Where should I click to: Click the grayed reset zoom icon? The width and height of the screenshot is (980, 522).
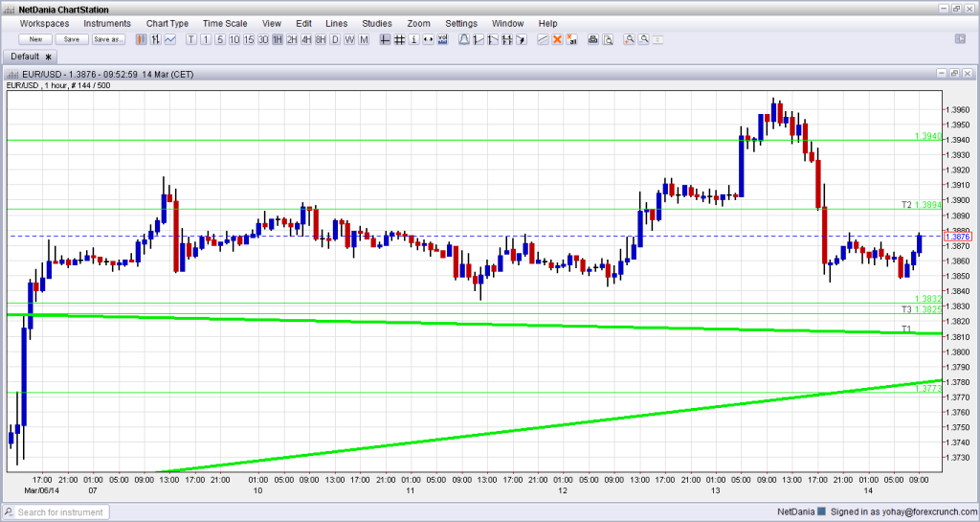pos(657,39)
